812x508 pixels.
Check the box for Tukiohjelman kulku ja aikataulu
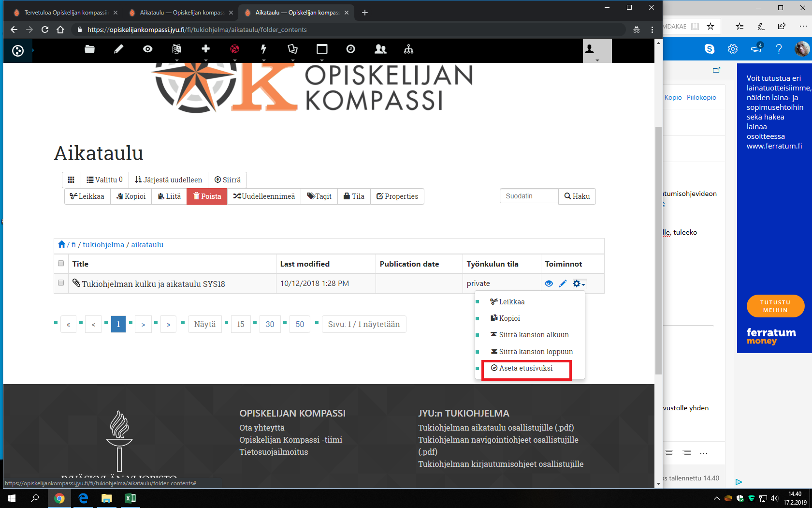point(61,283)
